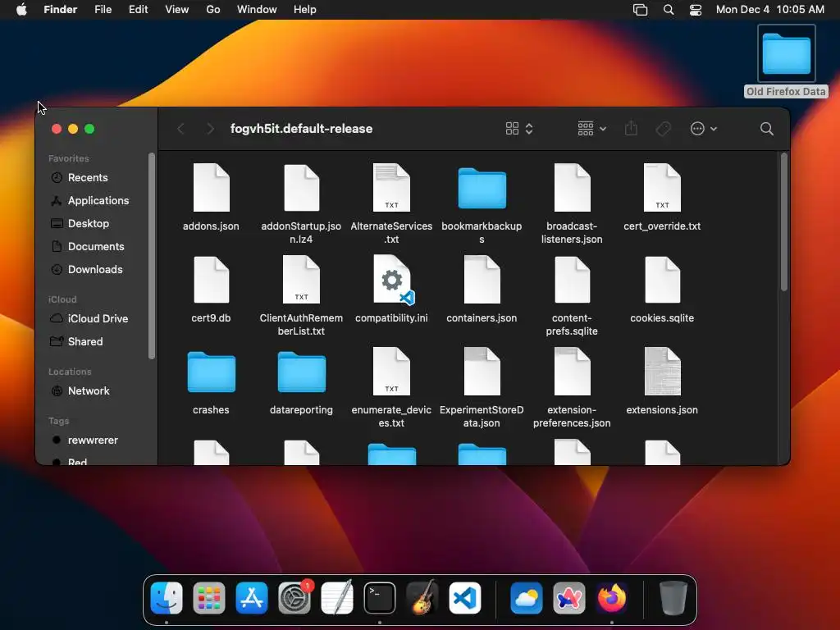The height and width of the screenshot is (630, 840).
Task: Open System Settings from the Dock
Action: (x=294, y=598)
